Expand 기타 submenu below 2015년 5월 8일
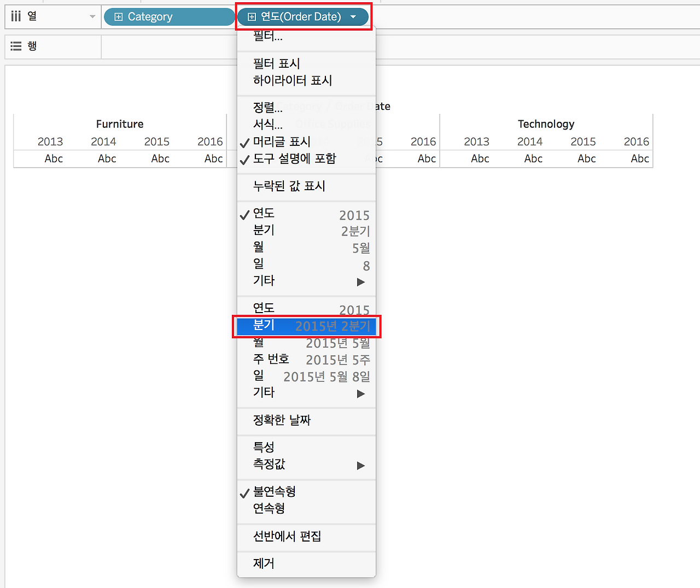The height and width of the screenshot is (588, 700). click(306, 393)
